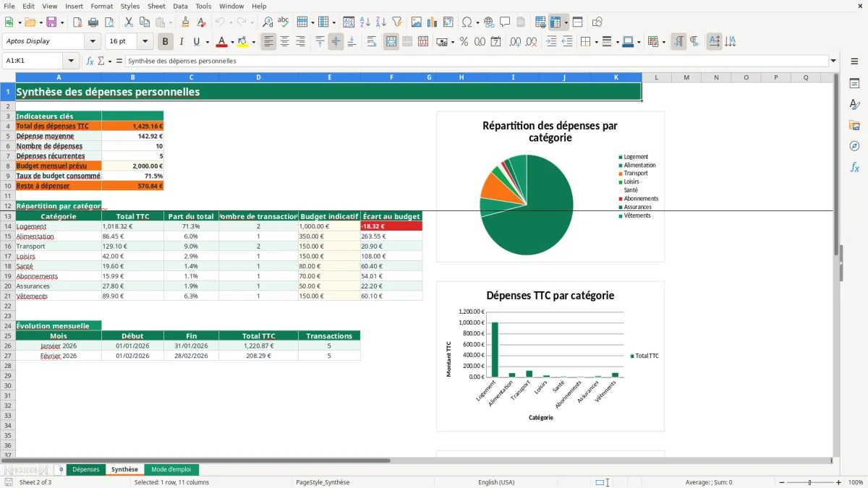Toggle Align Right
Viewport: 868px width, 488px height.
click(301, 42)
